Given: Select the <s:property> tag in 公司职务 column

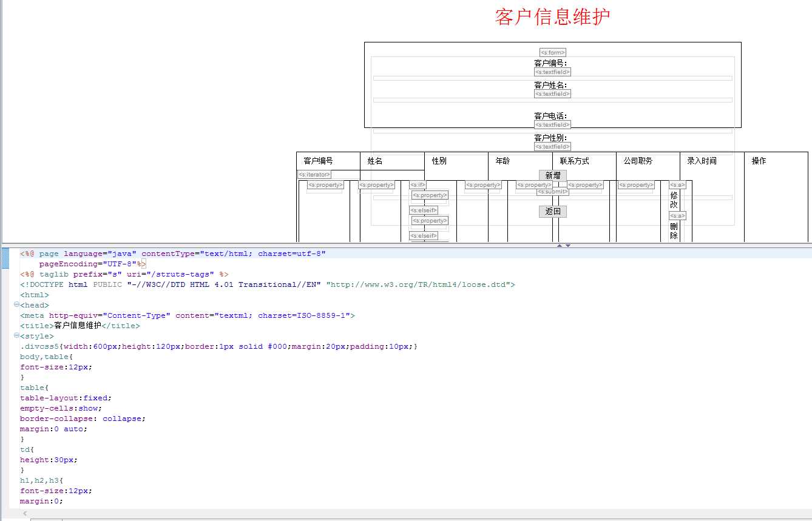Looking at the screenshot, I should [x=637, y=185].
